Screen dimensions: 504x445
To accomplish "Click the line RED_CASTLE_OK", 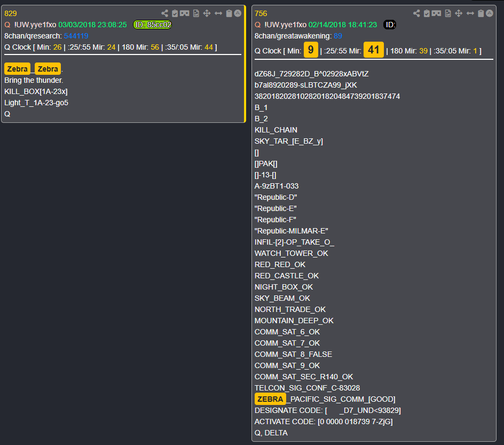I will pyautogui.click(x=287, y=276).
